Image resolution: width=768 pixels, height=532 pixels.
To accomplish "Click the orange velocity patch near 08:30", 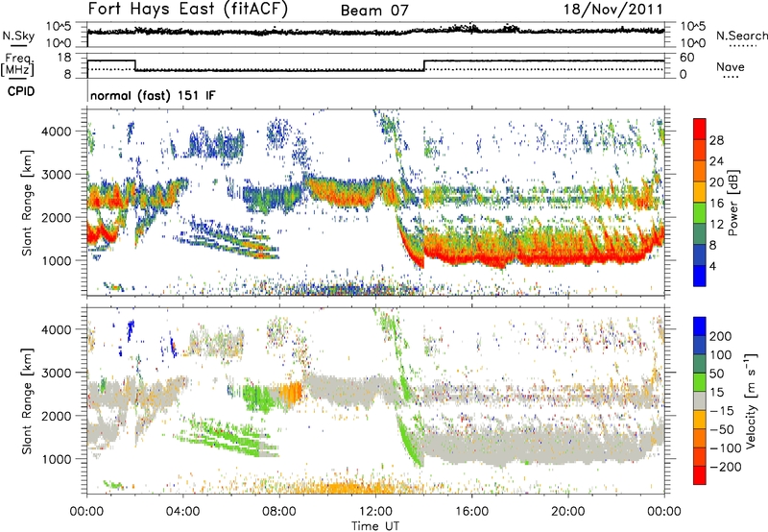I will tap(291, 393).
